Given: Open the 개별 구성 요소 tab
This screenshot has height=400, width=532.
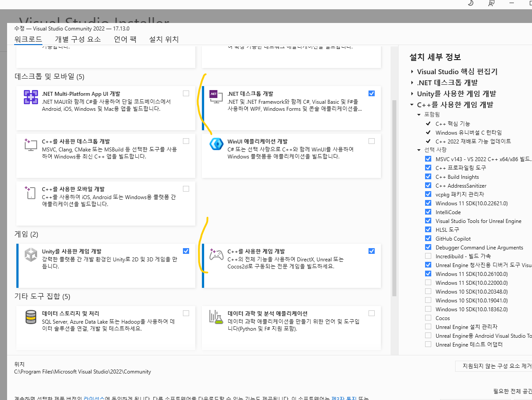Looking at the screenshot, I should click(78, 39).
